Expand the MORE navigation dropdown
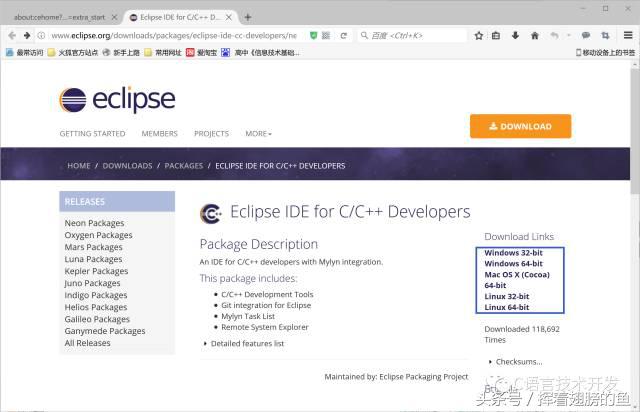This screenshot has width=640, height=412. click(258, 134)
